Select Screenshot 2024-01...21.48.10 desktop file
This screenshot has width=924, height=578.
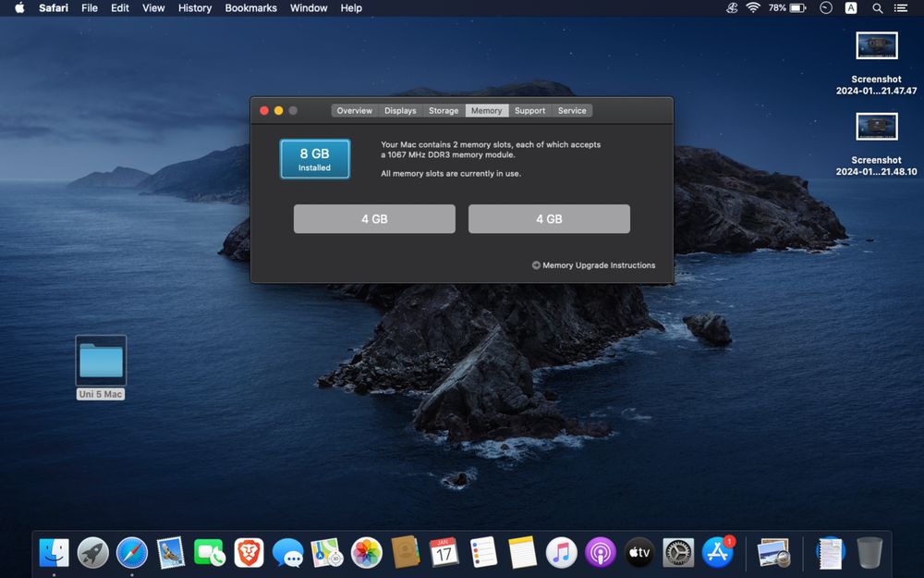pyautogui.click(x=876, y=144)
